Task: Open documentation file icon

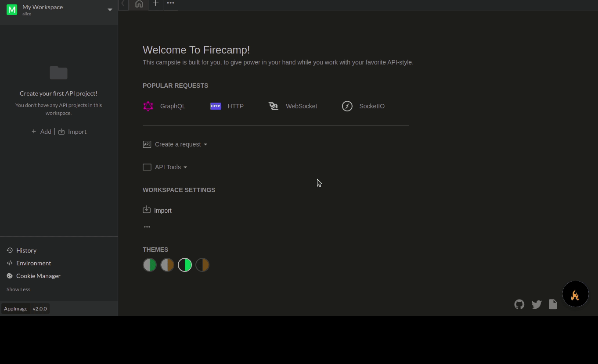Action: click(x=553, y=304)
